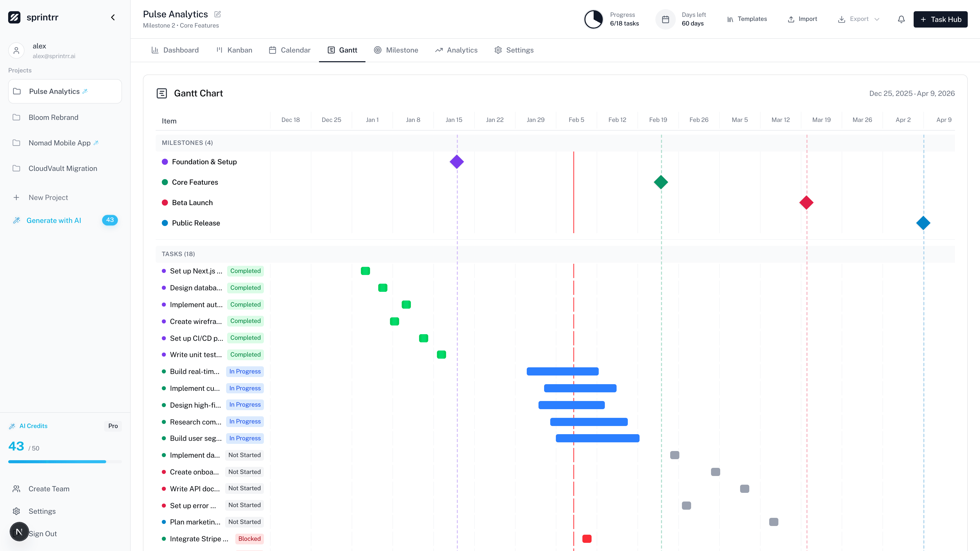Expand the MILESTONES section
The width and height of the screenshot is (980, 551).
(187, 143)
